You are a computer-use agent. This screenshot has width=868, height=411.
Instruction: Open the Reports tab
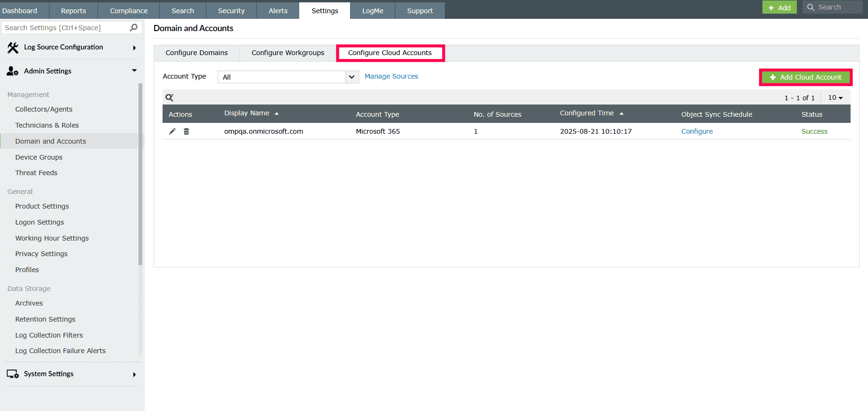point(74,10)
